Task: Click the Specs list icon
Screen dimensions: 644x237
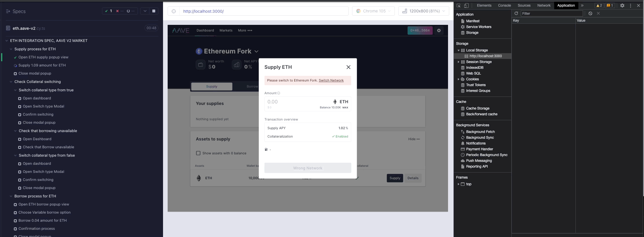Action: 8,11
